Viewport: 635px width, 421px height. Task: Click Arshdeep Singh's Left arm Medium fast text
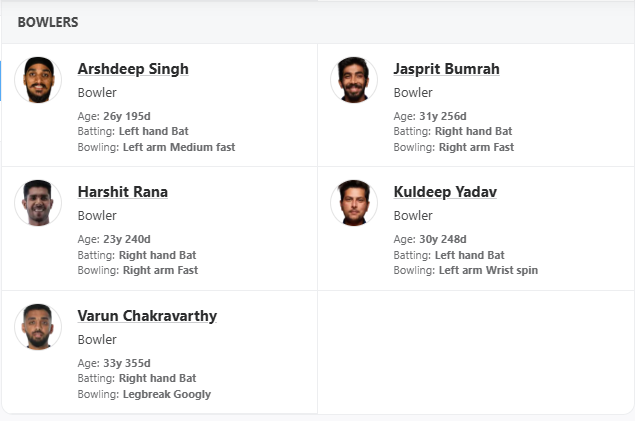(179, 147)
